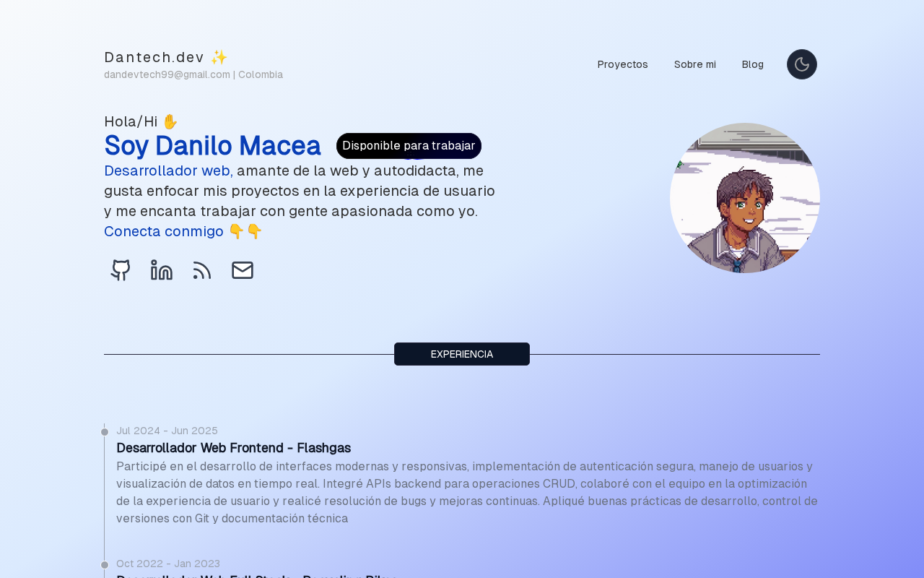
Task: Select the Oct 2022 timeline dot
Action: point(105,565)
